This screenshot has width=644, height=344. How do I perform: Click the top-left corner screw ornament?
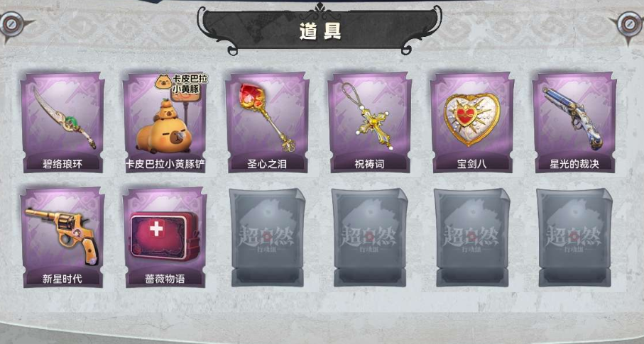pos(12,25)
